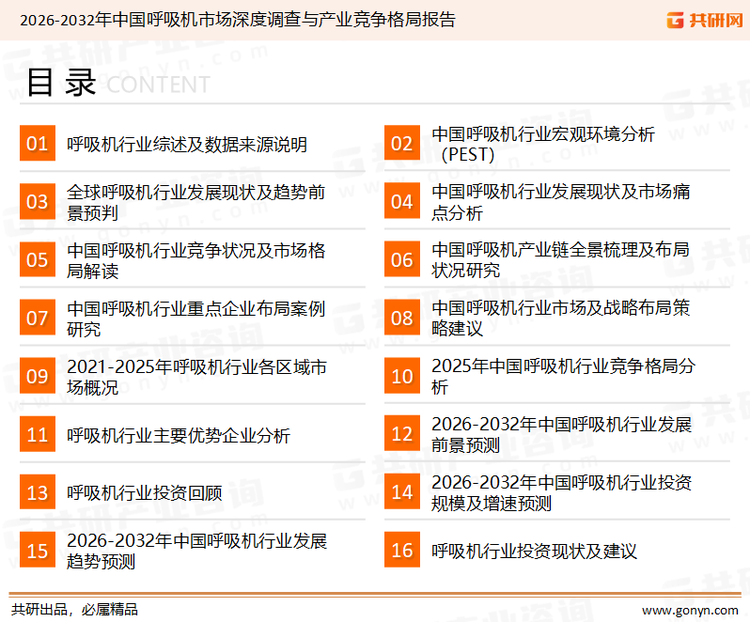Select 呼吸机行业投资现状及建议 entry
Image resolution: width=750 pixels, height=622 pixels.
click(534, 551)
